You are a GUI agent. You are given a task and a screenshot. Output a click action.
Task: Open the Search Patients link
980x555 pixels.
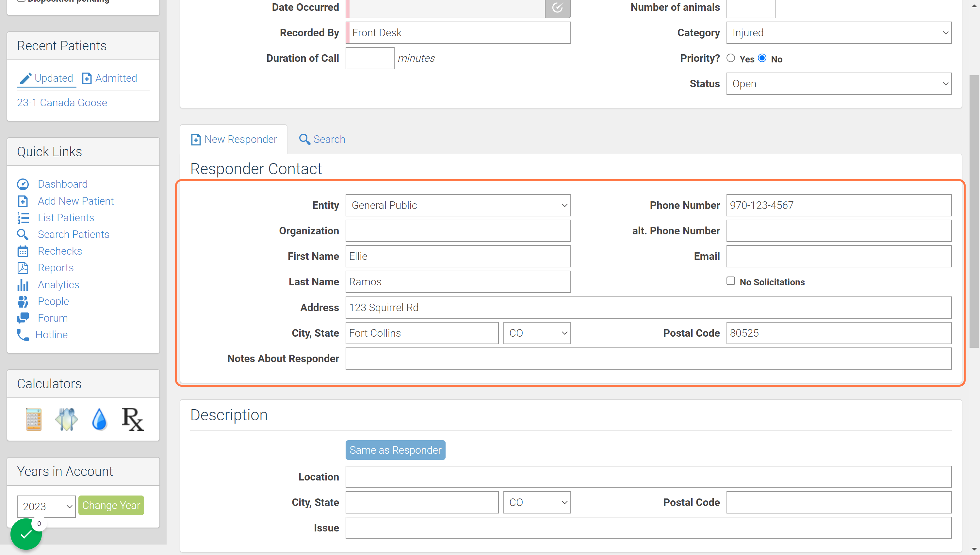73,234
